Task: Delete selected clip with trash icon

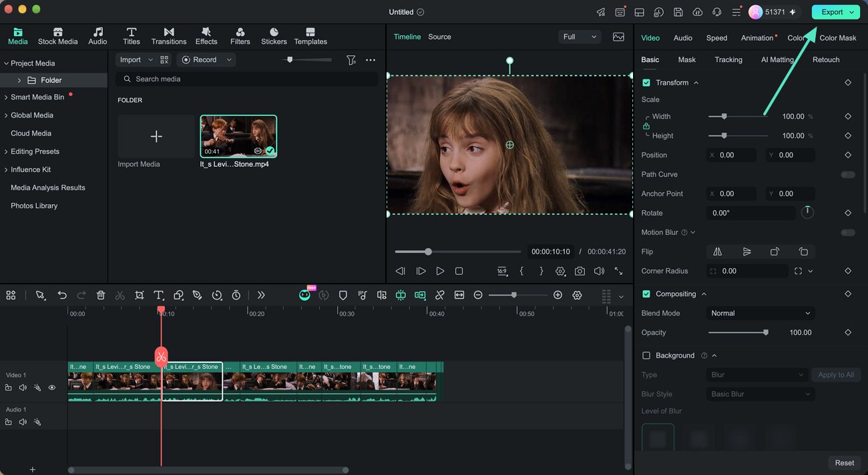Action: (x=101, y=295)
